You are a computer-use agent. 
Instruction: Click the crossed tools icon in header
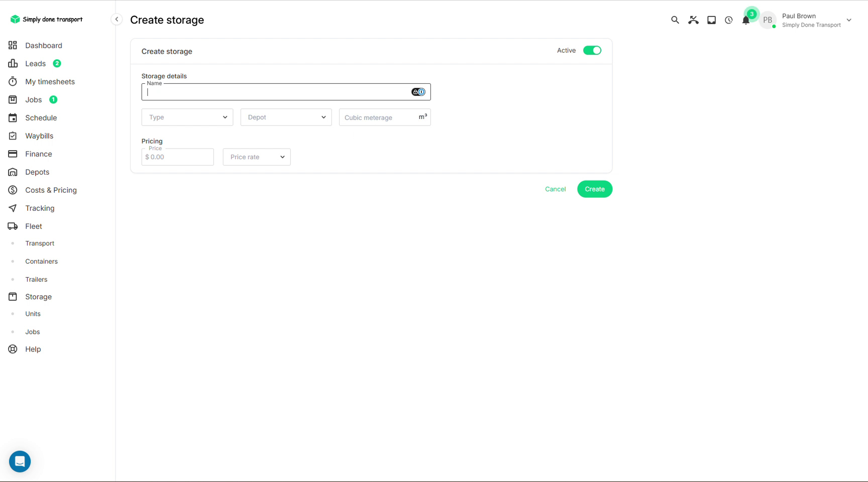click(693, 20)
